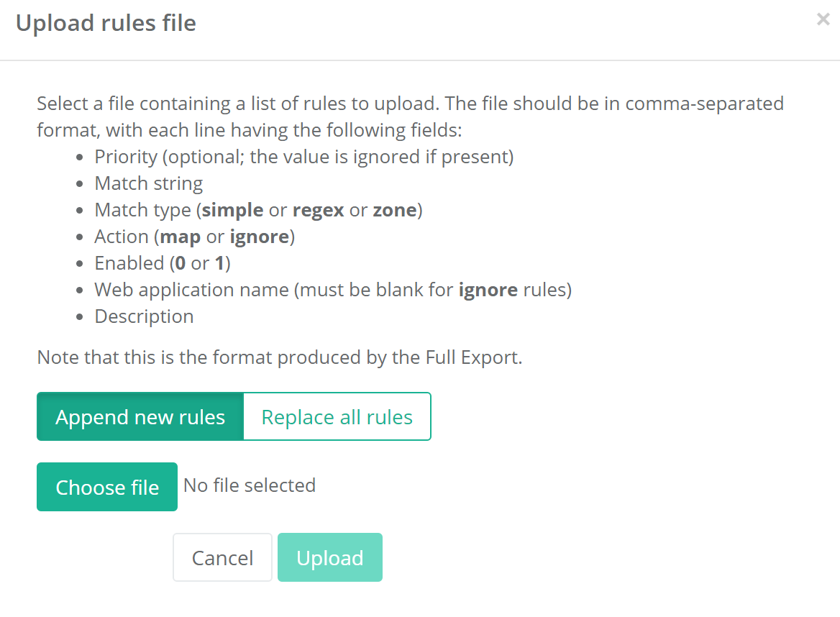Close the Upload rules file dialog
840x617 pixels.
pos(823,20)
